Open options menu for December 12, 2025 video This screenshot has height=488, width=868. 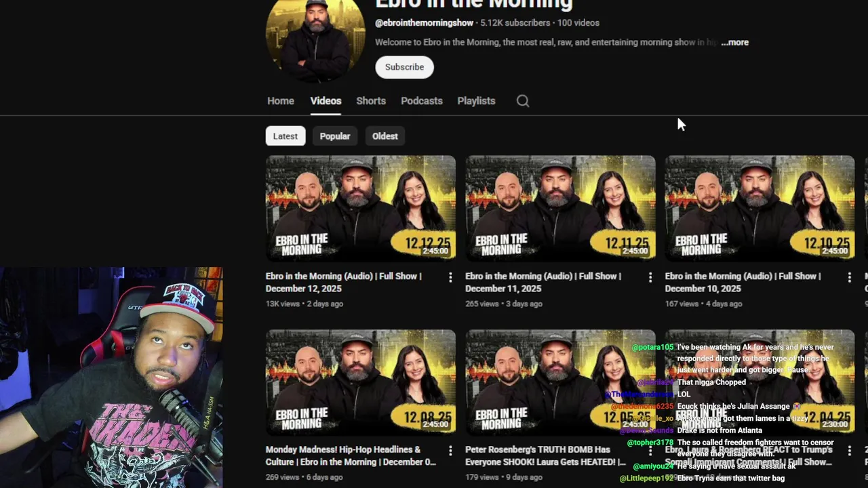pyautogui.click(x=450, y=277)
